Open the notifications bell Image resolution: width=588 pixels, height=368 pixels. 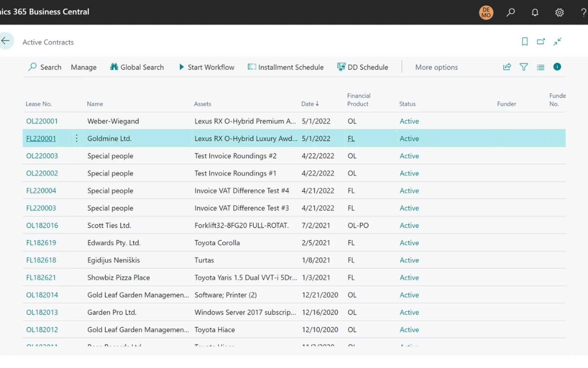tap(535, 12)
